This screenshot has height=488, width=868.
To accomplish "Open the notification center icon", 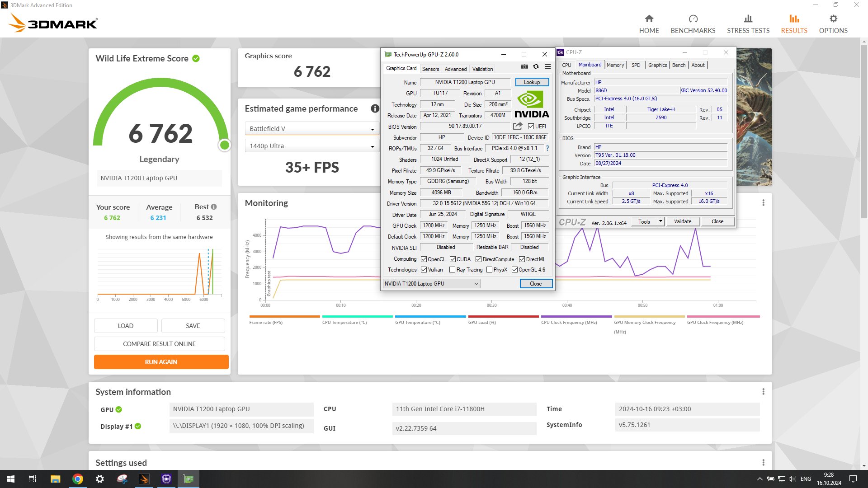I will (853, 479).
